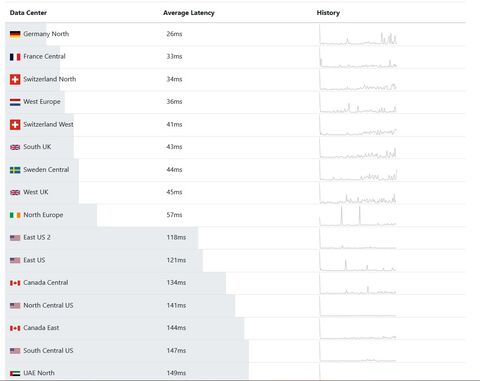Click the Germany flag icon
Image resolution: width=480 pixels, height=381 pixels.
[x=15, y=34]
